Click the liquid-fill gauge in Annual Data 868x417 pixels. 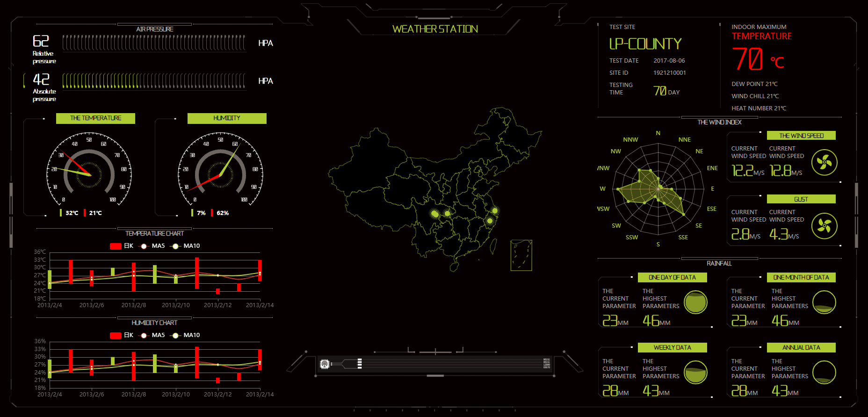tap(824, 372)
